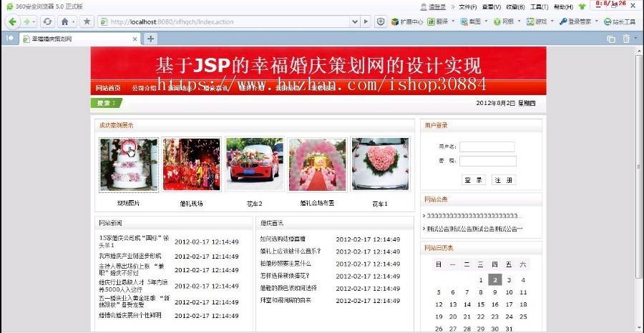Click the circled plus icon beside address bar

tap(381, 21)
